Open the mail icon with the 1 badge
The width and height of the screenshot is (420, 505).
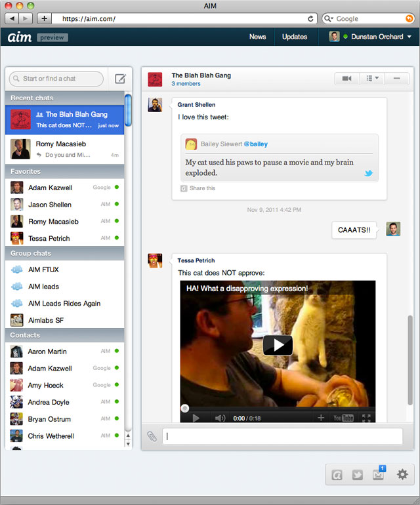click(x=379, y=475)
